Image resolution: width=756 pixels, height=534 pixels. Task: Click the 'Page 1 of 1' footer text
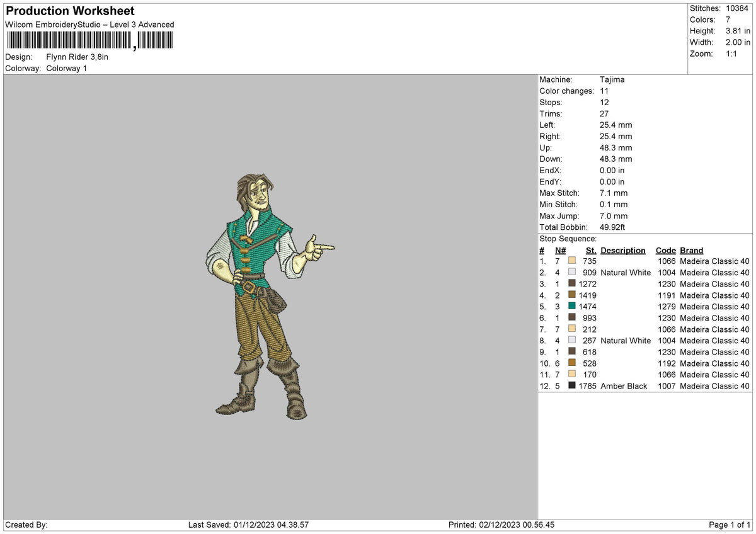tap(730, 525)
